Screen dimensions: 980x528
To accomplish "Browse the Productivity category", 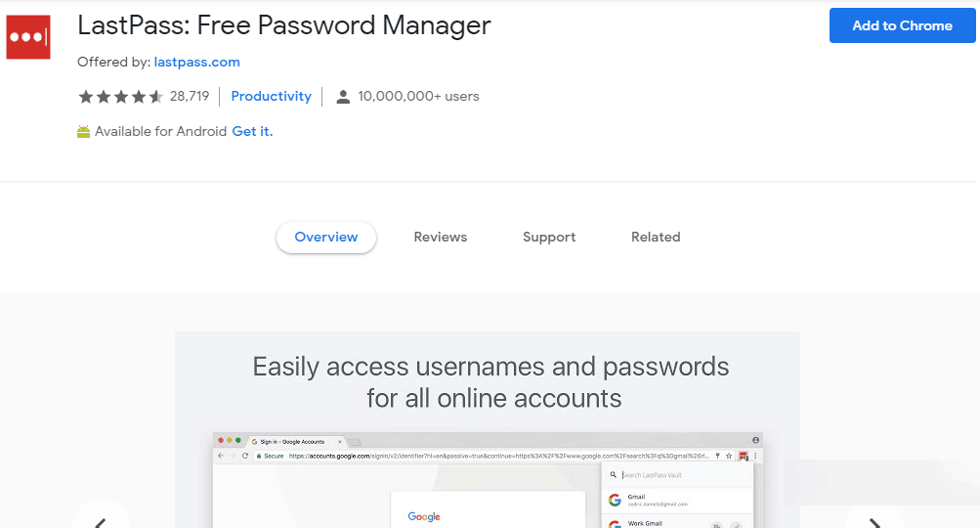I will (x=272, y=97).
